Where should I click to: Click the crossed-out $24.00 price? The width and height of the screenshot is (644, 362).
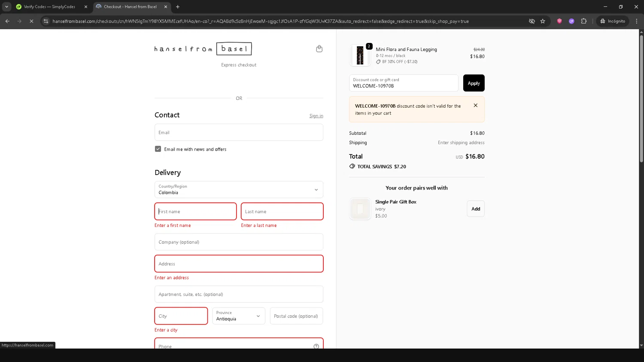[479, 50]
